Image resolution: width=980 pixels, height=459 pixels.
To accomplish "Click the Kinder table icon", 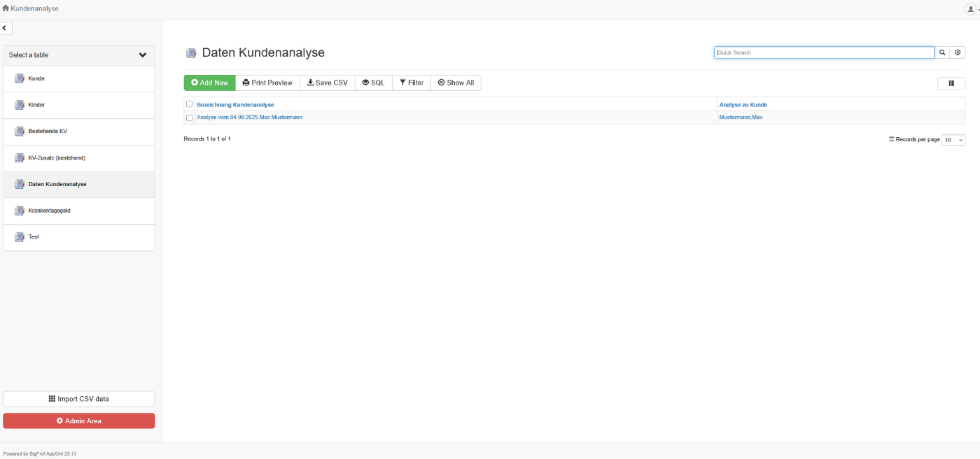I will [20, 105].
